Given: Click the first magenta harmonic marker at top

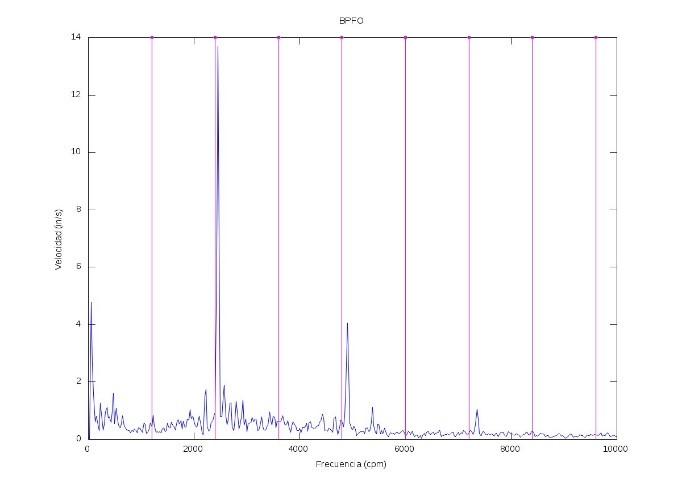Looking at the screenshot, I should (152, 37).
